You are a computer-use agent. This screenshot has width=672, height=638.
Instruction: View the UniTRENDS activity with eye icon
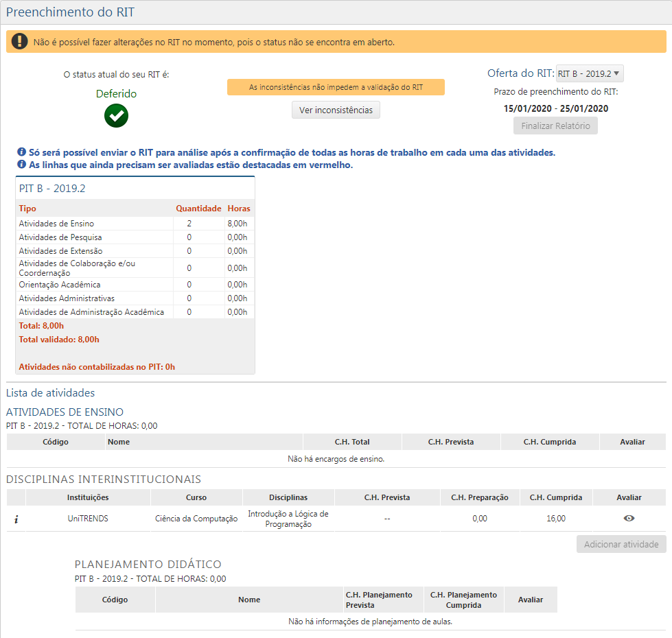(629, 519)
